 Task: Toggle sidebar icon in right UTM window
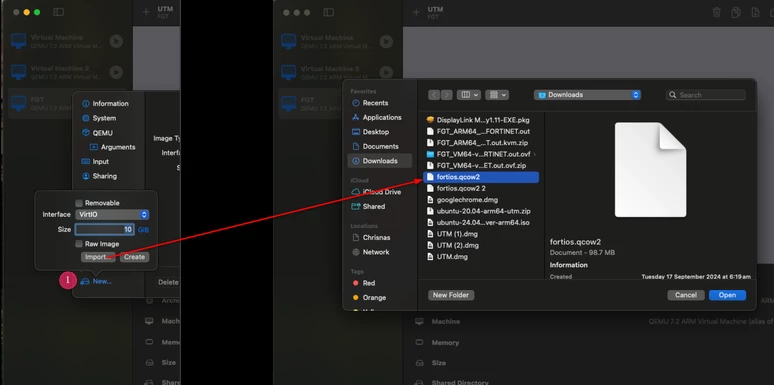pyautogui.click(x=328, y=12)
